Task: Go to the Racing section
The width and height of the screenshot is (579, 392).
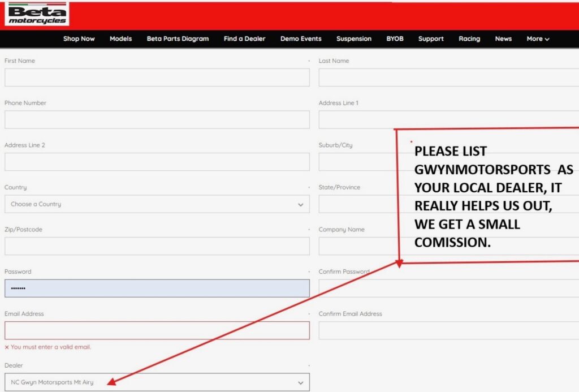Action: tap(469, 39)
